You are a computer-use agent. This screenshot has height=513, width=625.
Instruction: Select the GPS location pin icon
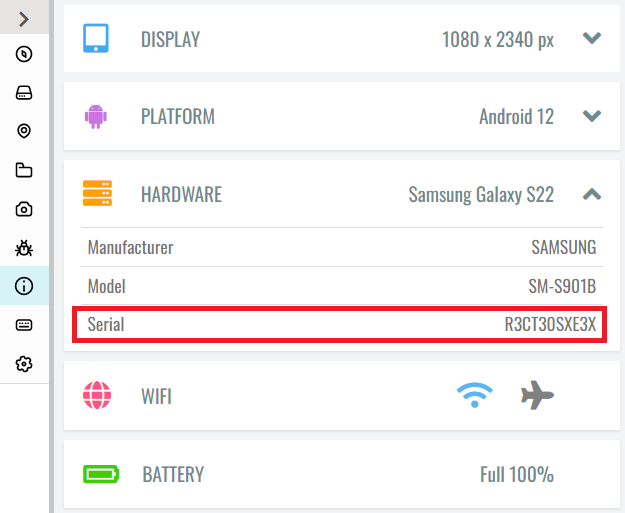pyautogui.click(x=24, y=131)
